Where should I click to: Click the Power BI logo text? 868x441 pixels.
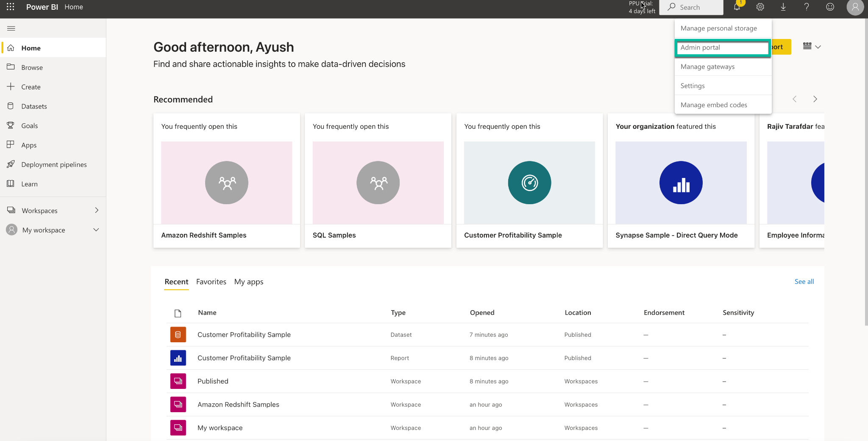point(42,7)
